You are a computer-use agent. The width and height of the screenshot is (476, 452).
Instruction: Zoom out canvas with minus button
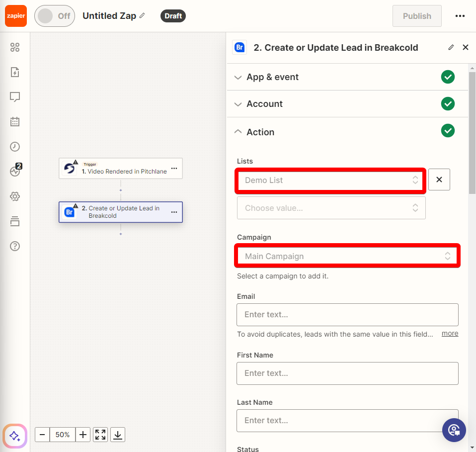[x=42, y=435]
